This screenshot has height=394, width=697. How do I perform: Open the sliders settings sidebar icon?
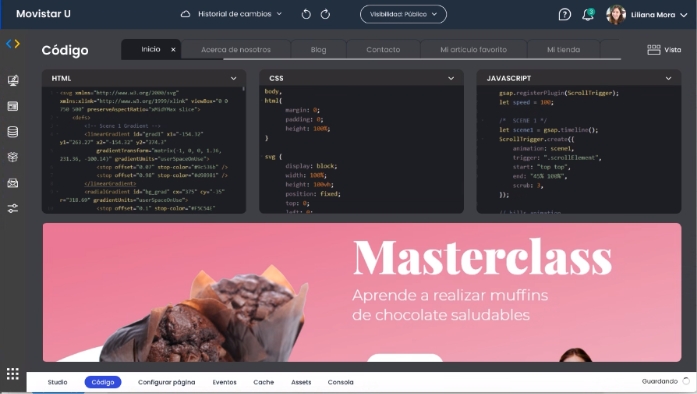point(13,208)
